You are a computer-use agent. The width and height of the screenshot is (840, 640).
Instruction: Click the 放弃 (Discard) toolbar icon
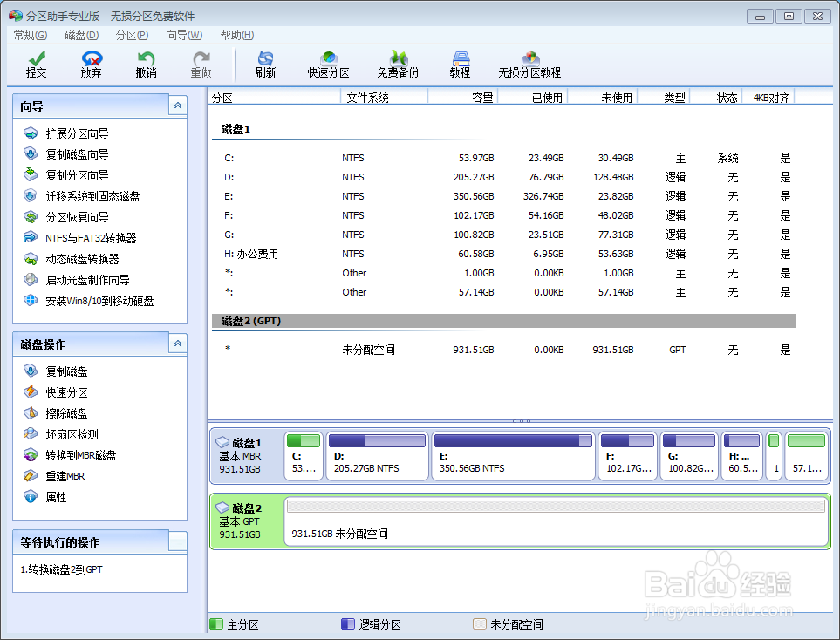click(91, 64)
